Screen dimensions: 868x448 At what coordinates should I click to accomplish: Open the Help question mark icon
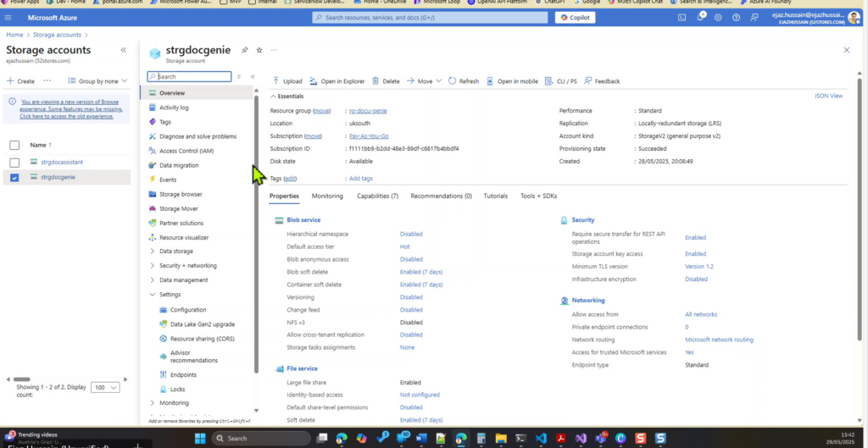[x=736, y=18]
